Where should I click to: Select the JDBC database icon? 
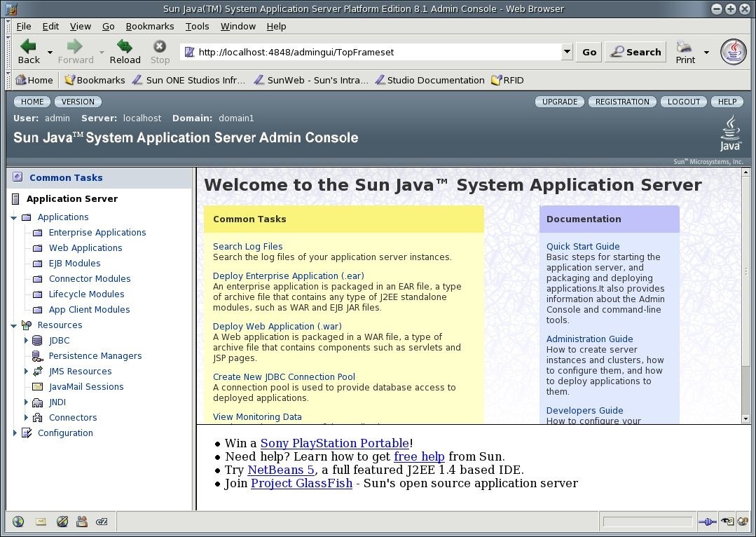(x=36, y=340)
